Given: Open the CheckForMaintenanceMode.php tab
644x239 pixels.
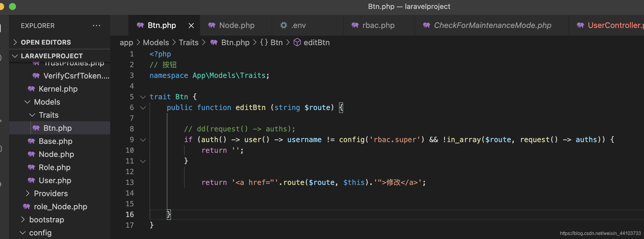Looking at the screenshot, I should click(x=491, y=26).
